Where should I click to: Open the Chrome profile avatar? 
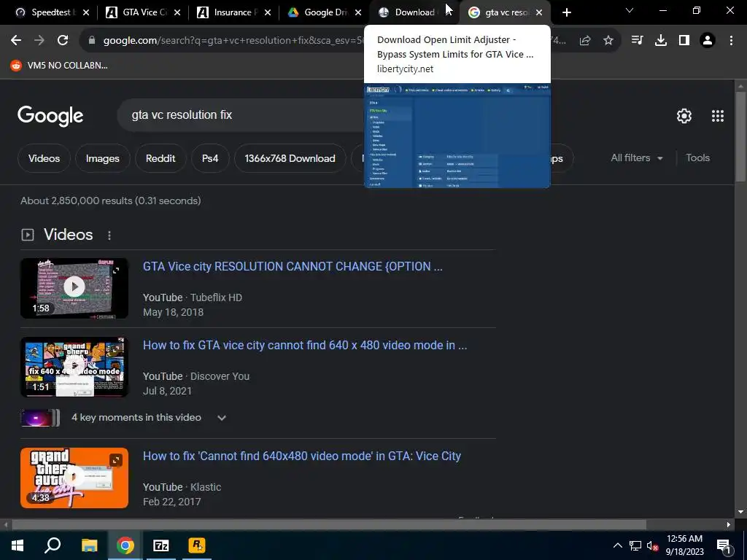point(708,41)
